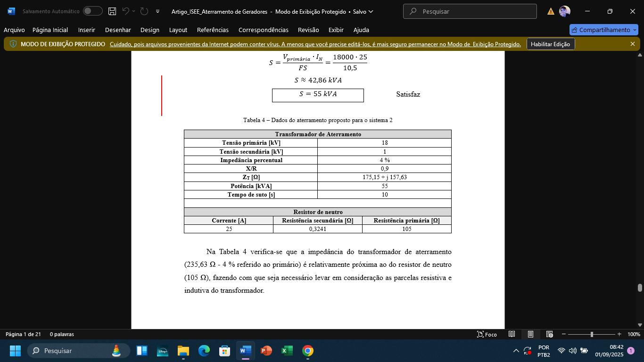This screenshot has width=644, height=362.
Task: Click the Undo arrow icon
Action: (125, 11)
